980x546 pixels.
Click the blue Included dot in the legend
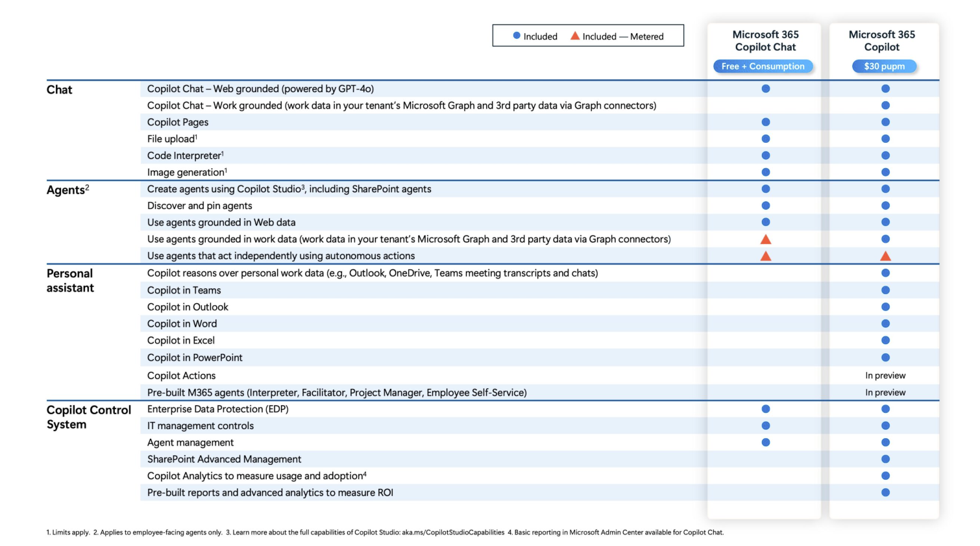(x=517, y=36)
